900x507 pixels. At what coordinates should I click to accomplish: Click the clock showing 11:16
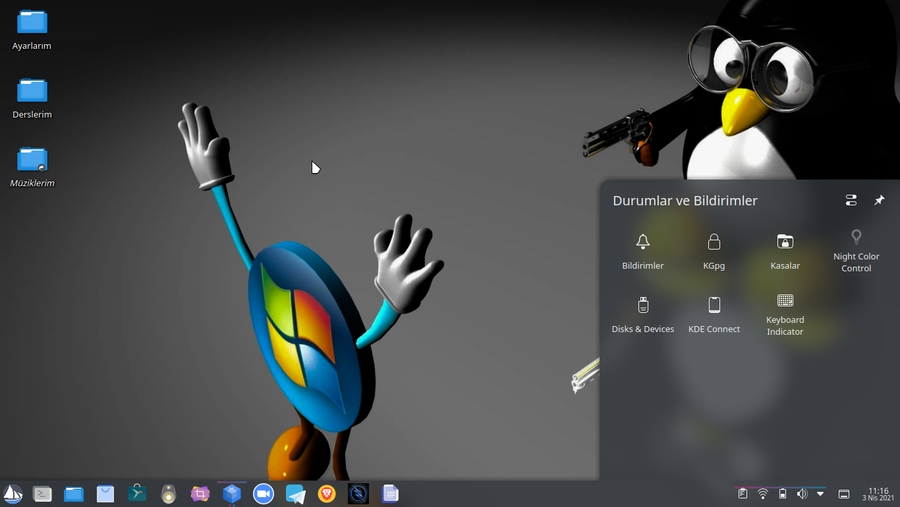(x=878, y=494)
